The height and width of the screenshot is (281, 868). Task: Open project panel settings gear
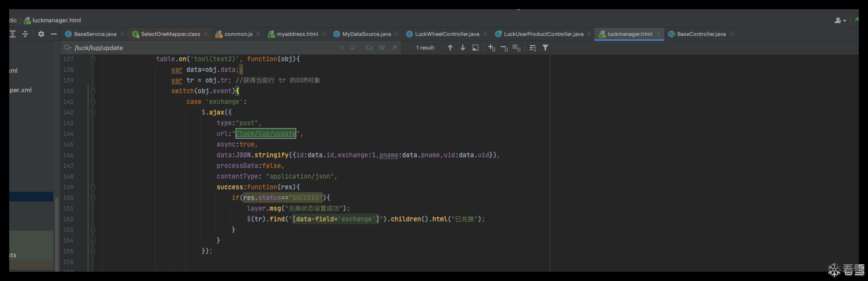[x=41, y=34]
